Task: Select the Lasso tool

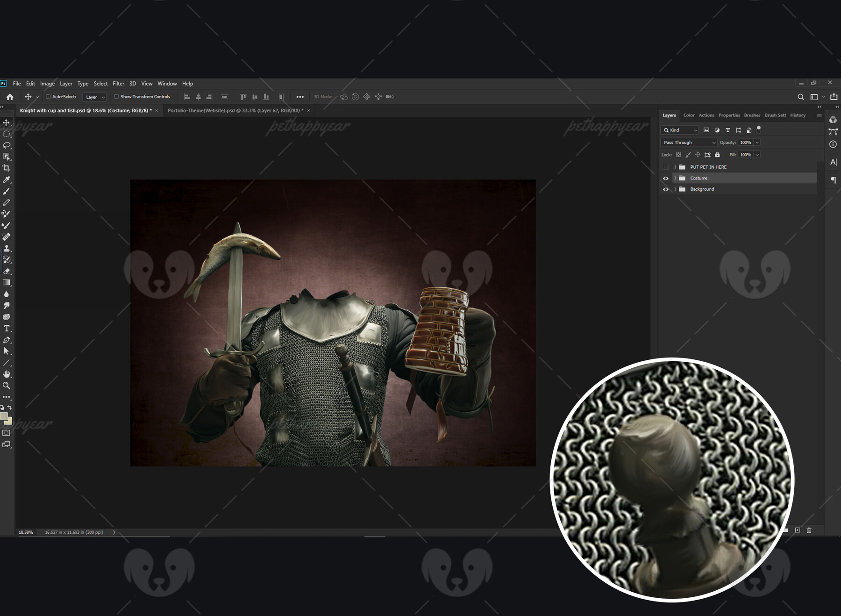Action: [x=7, y=145]
